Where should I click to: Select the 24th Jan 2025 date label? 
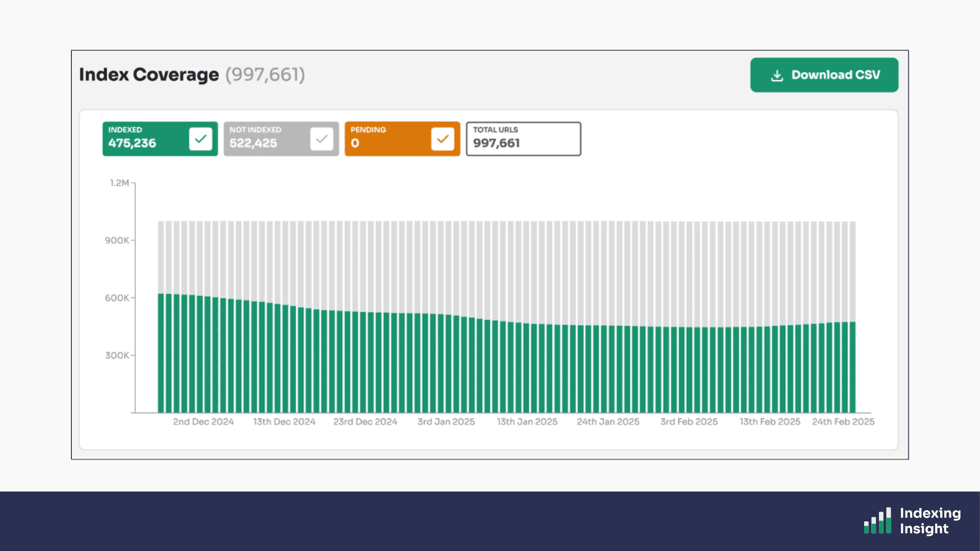[608, 422]
